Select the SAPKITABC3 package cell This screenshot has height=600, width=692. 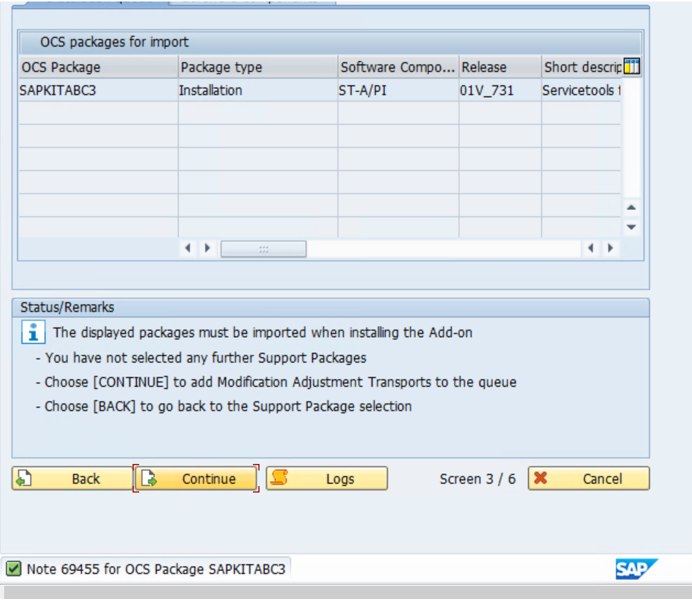click(x=98, y=90)
